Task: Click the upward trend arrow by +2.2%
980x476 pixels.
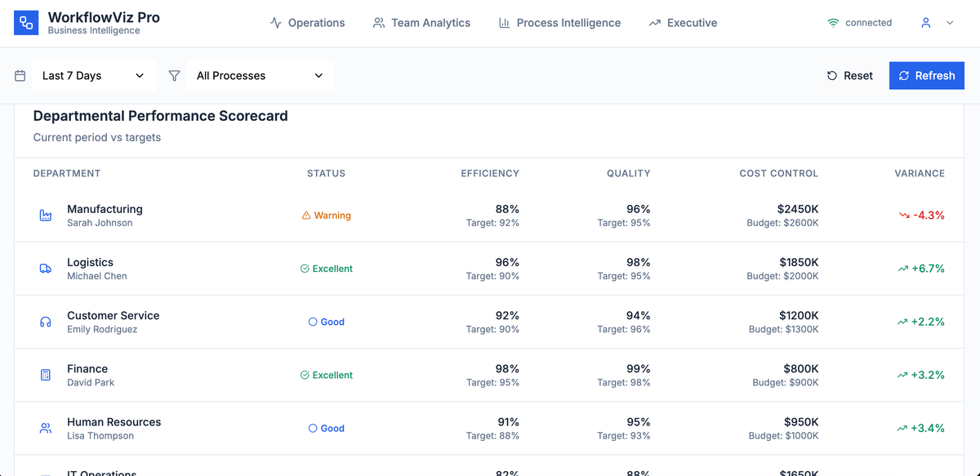Action: click(x=902, y=322)
